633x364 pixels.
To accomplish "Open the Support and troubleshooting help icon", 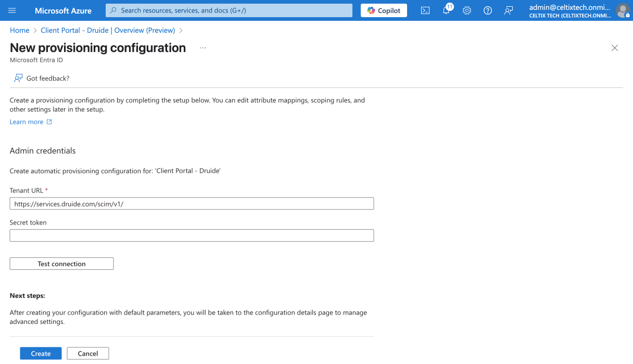I will point(488,10).
